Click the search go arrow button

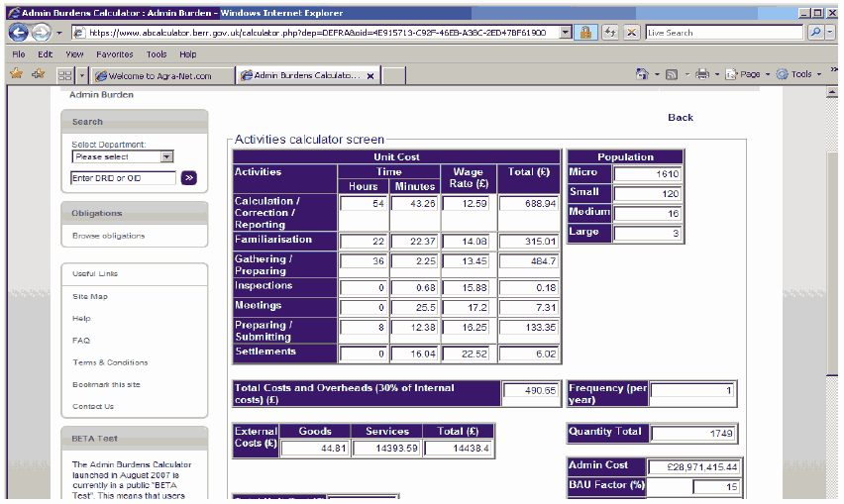(189, 177)
